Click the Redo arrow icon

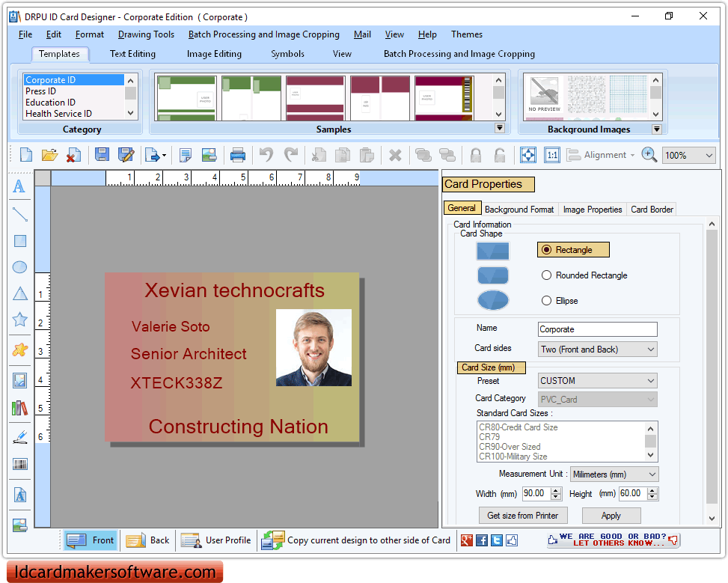(290, 155)
